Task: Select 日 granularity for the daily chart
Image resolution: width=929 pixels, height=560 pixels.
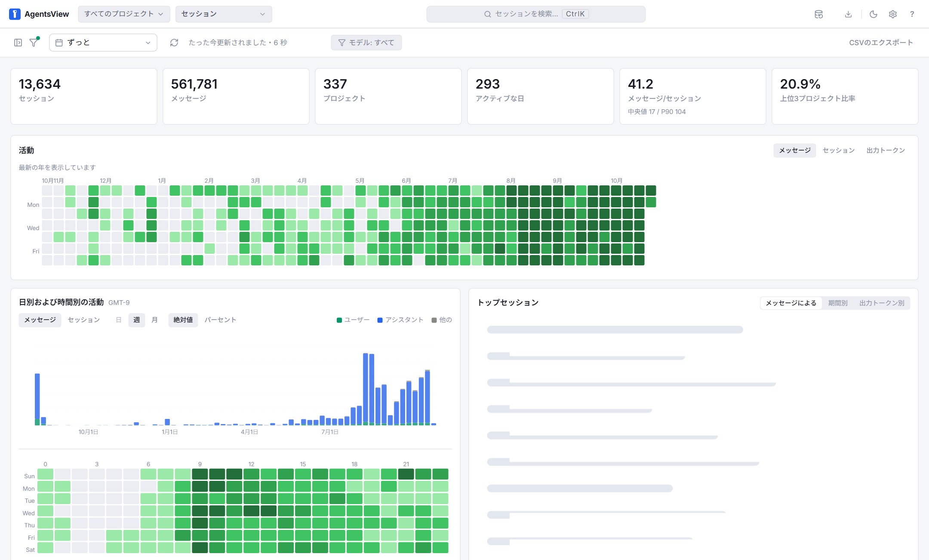Action: pos(119,320)
